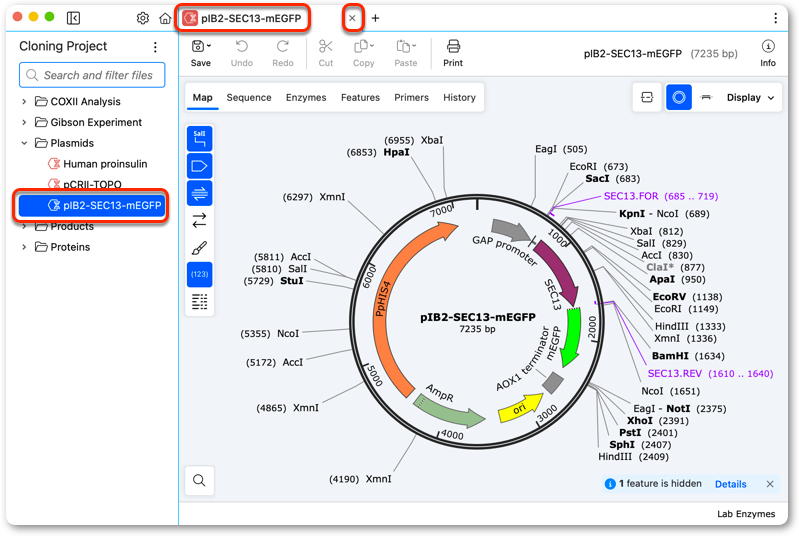Open Save dropdown arrow
Image resolution: width=799 pixels, height=536 pixels.
209,46
